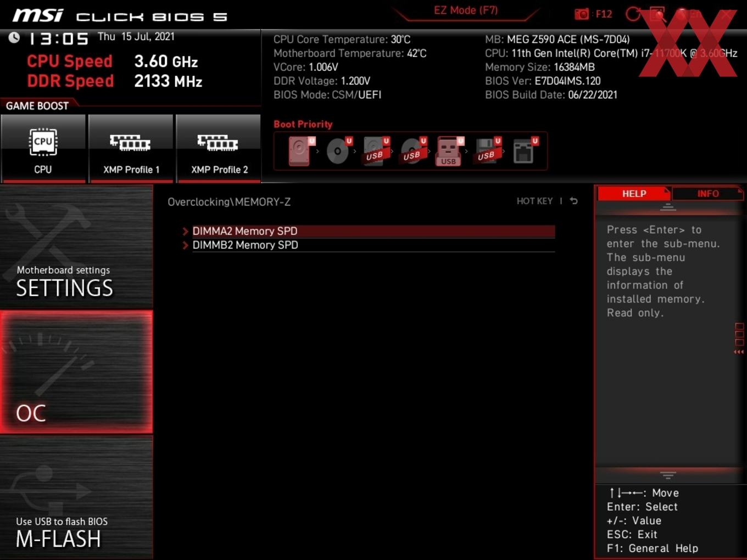This screenshot has height=560, width=747.
Task: Click the DDR Voltage 1.200V reading
Action: [x=322, y=81]
